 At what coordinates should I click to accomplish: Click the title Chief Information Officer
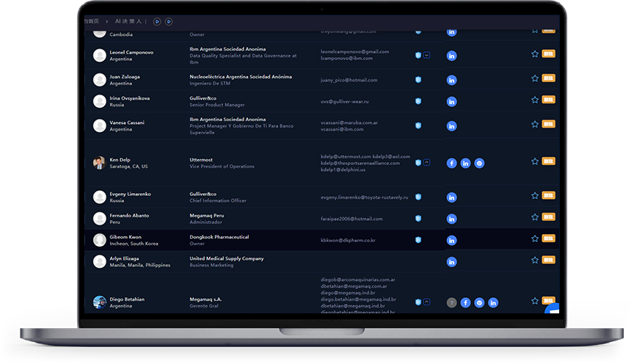pyautogui.click(x=218, y=200)
